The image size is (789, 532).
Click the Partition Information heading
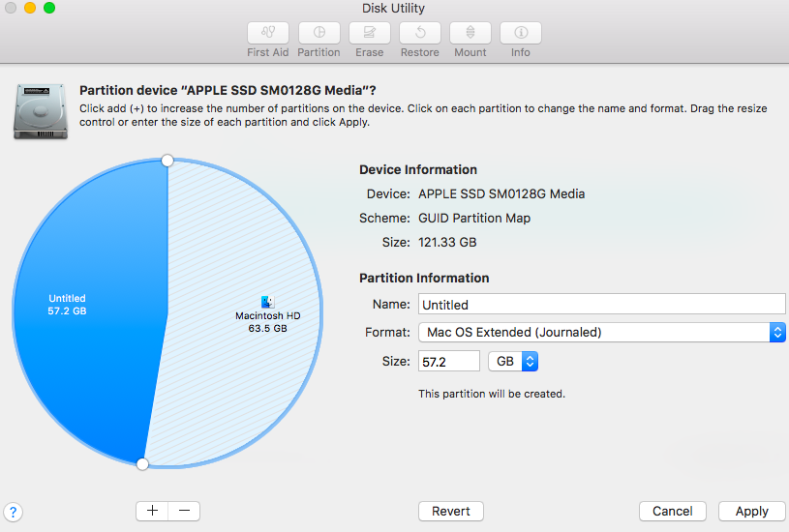(x=424, y=278)
